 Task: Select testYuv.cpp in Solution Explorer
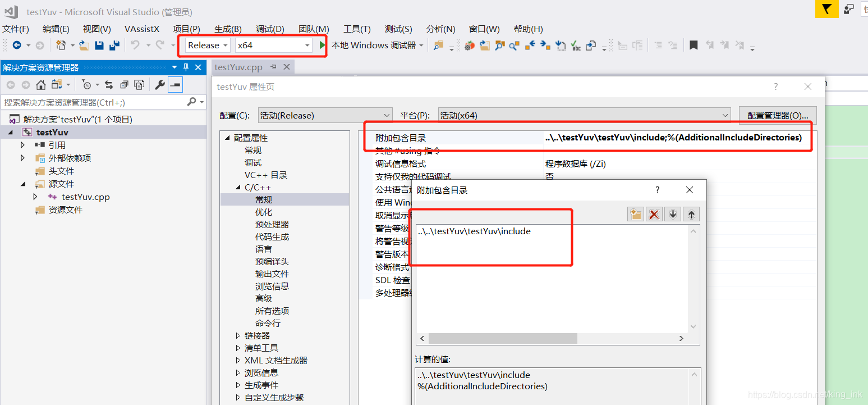(x=86, y=197)
